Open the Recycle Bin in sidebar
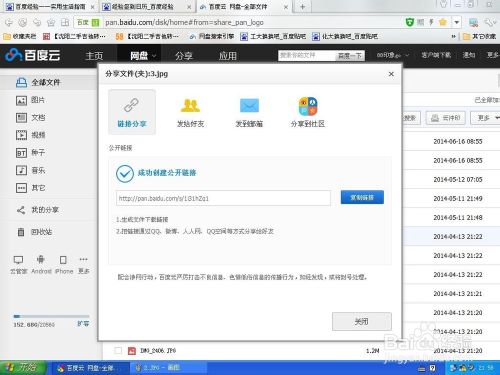Screen dimensions: 500x375 [35, 232]
